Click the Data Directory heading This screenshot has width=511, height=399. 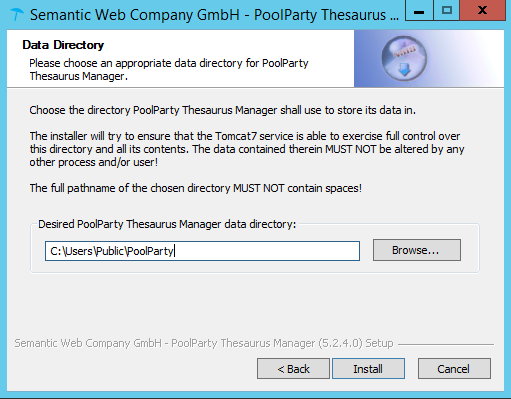pyautogui.click(x=63, y=45)
